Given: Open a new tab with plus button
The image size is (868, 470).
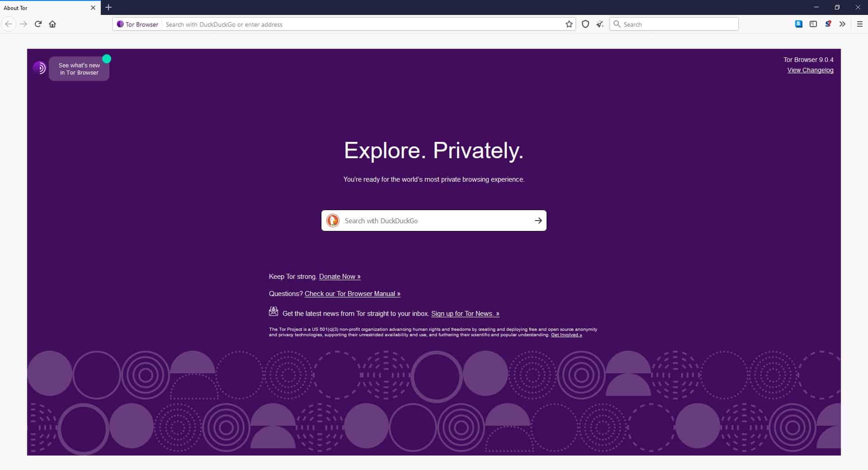Looking at the screenshot, I should 108,8.
